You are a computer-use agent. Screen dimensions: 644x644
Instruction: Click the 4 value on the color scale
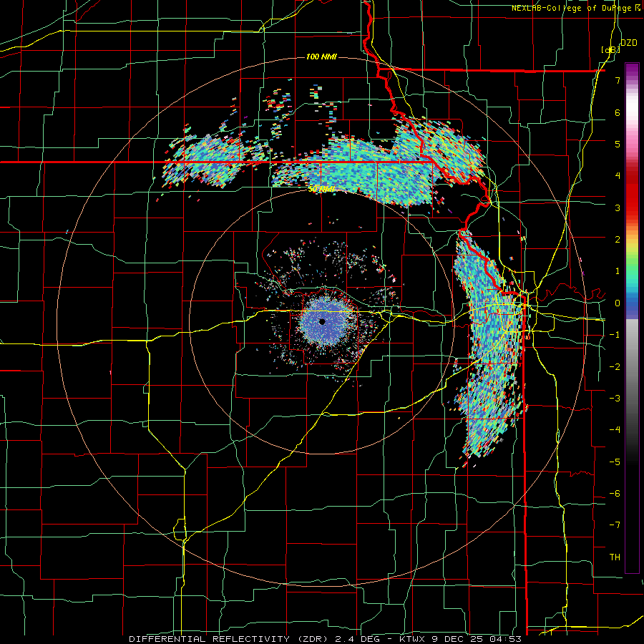coord(618,176)
